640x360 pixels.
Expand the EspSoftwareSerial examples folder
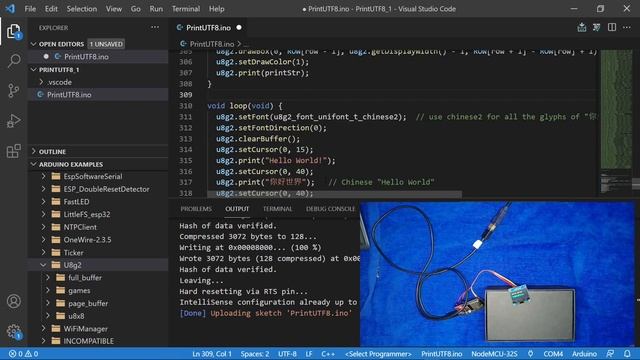click(x=43, y=176)
